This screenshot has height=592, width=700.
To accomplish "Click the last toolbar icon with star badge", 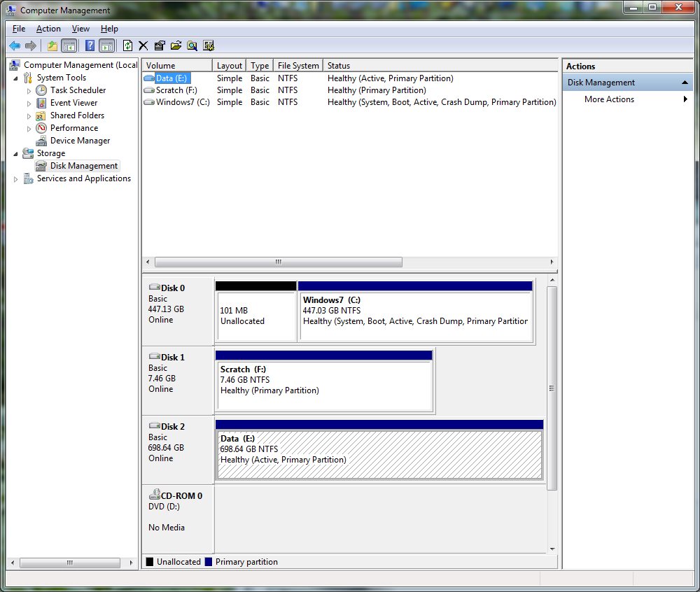I will pos(209,45).
